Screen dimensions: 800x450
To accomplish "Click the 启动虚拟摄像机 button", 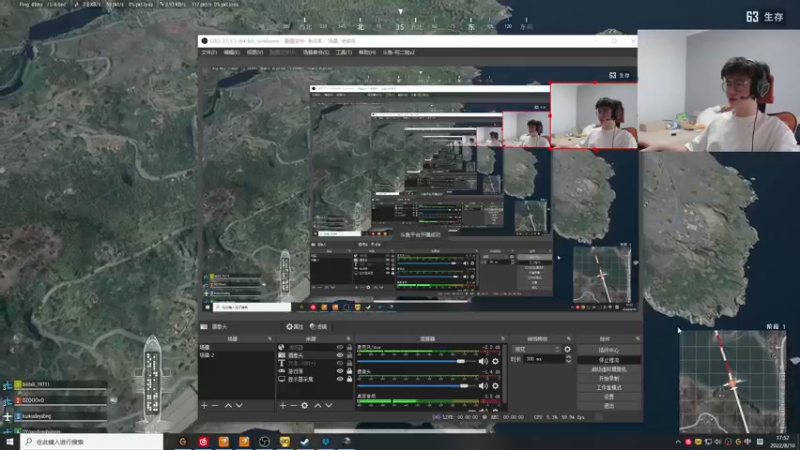I will [x=609, y=369].
